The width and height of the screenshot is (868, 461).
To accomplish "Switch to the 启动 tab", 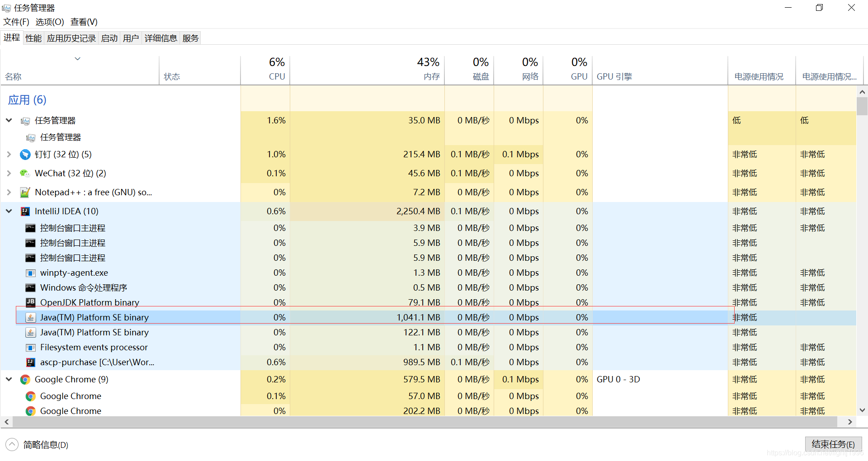I will 109,38.
